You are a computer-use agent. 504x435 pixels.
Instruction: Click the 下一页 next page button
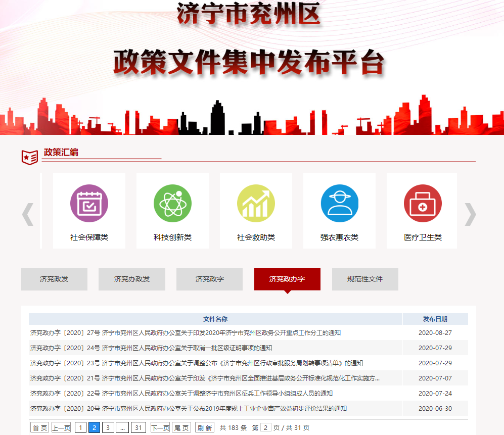[x=160, y=428]
